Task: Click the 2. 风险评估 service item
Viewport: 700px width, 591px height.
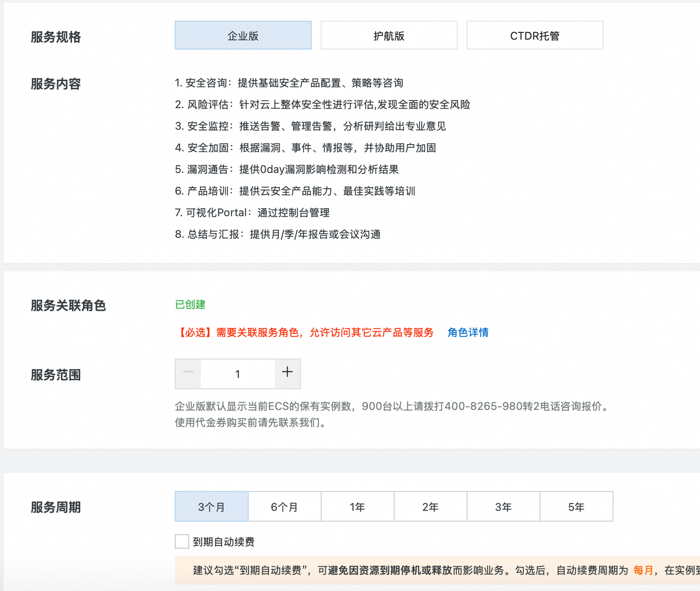Action: click(x=323, y=105)
